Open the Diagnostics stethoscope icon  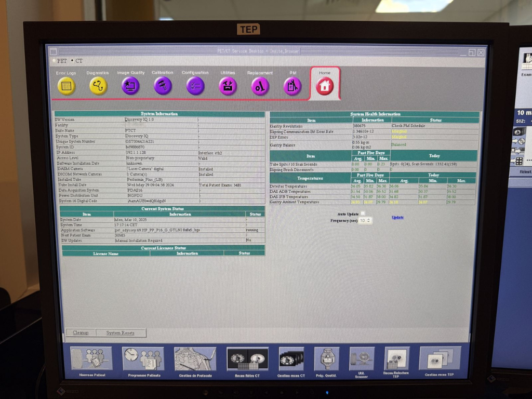(x=98, y=86)
